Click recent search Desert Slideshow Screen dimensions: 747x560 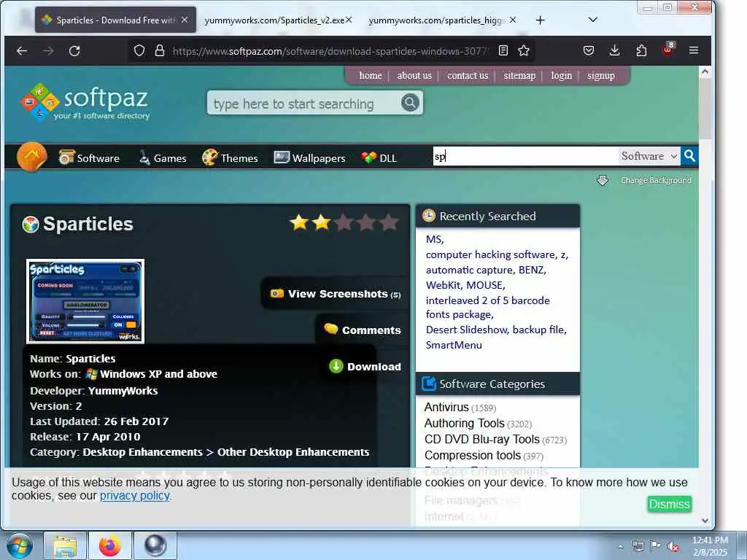click(467, 330)
